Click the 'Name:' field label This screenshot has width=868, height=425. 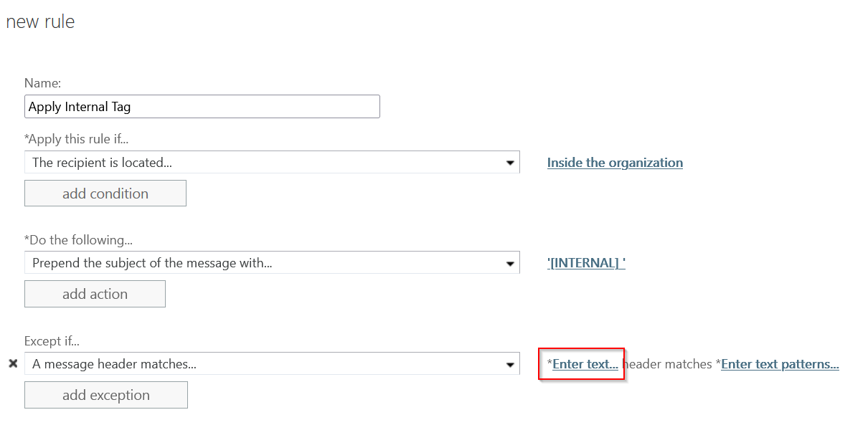pyautogui.click(x=42, y=83)
